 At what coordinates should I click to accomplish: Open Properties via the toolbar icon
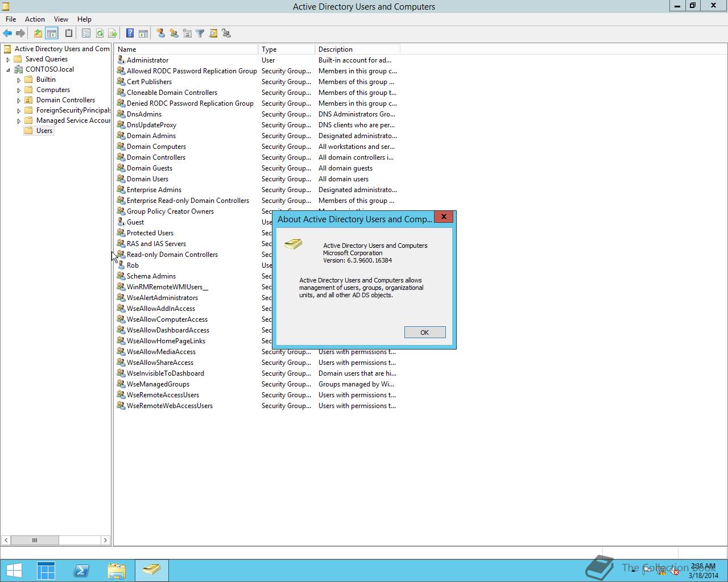pos(86,34)
